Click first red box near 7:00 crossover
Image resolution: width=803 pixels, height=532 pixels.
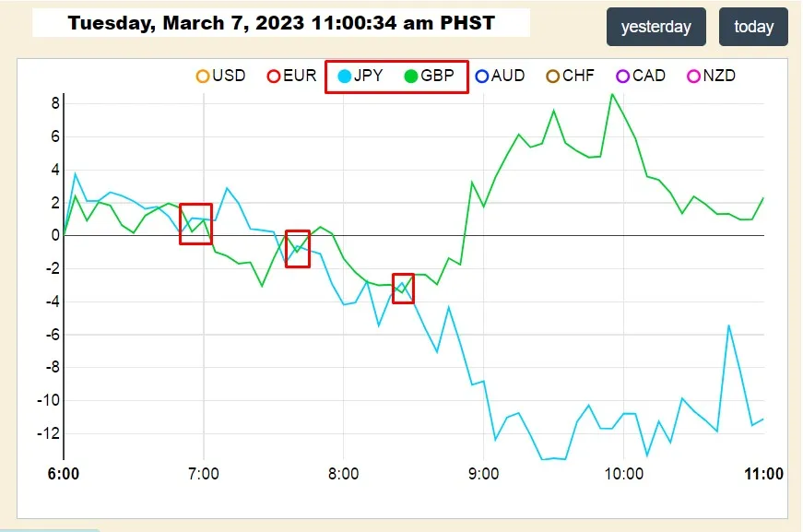tap(195, 224)
